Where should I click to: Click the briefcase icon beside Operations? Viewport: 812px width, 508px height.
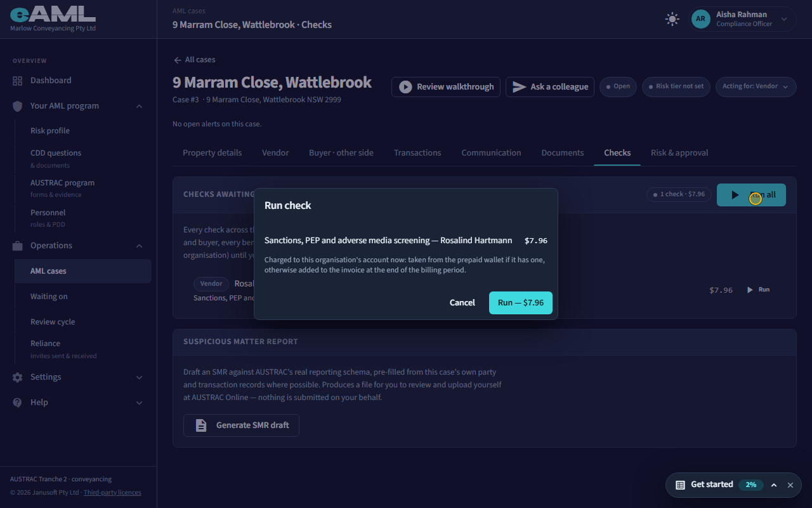(x=18, y=246)
